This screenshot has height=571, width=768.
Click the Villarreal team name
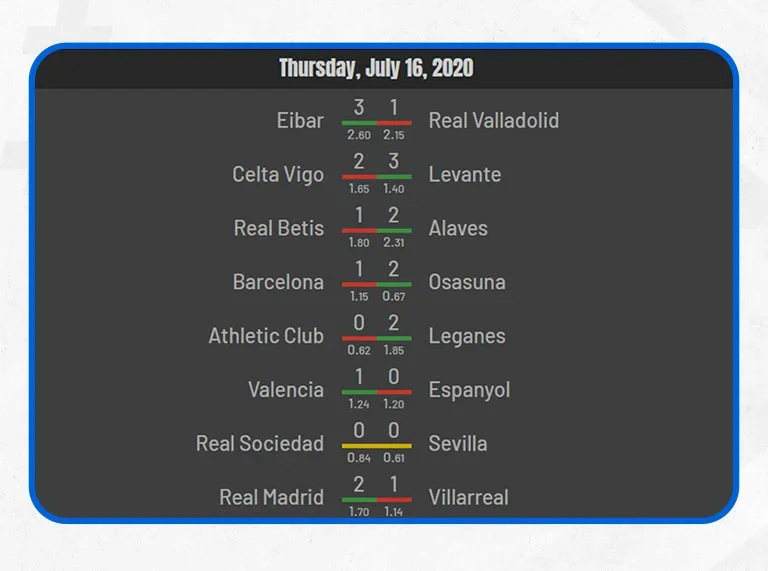click(468, 498)
